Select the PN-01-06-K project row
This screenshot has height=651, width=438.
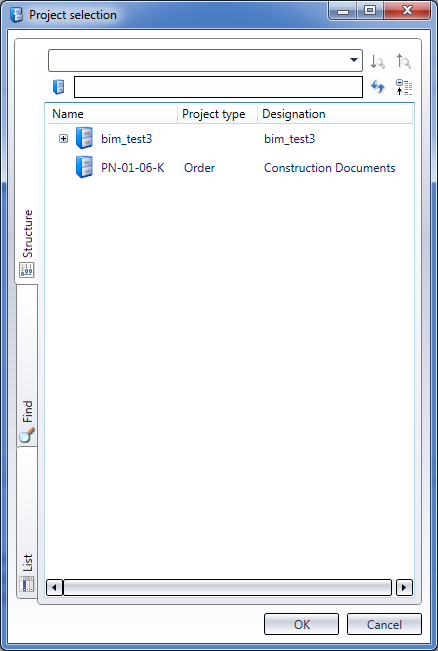click(x=230, y=167)
